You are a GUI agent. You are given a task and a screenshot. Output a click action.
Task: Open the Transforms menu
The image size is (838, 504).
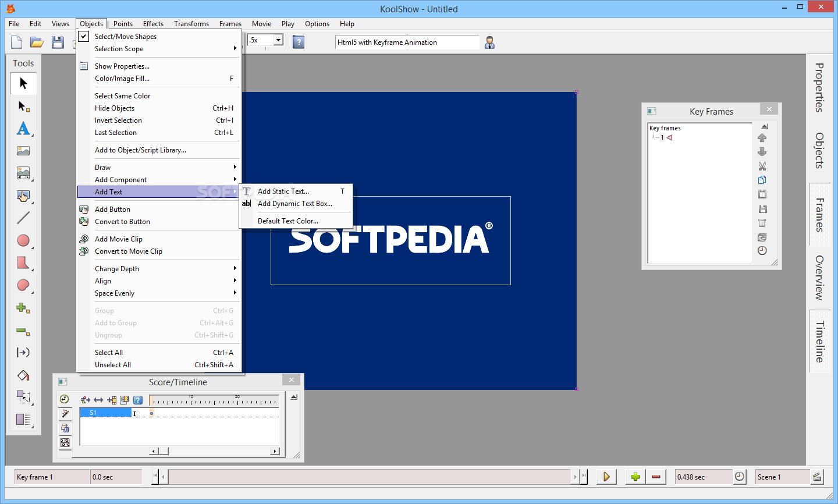tap(191, 24)
